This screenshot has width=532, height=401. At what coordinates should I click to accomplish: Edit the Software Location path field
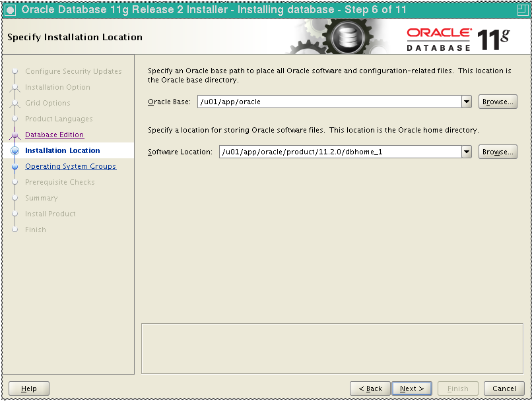click(x=341, y=152)
